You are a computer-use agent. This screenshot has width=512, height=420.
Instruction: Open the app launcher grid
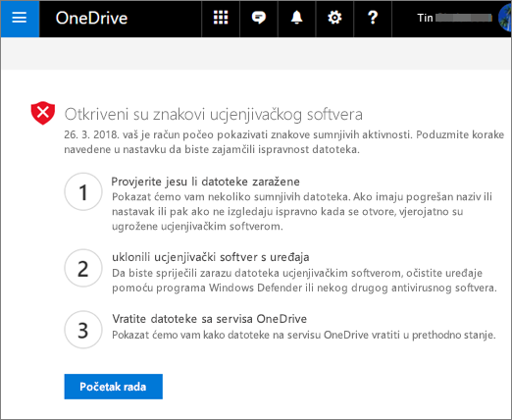pos(221,18)
